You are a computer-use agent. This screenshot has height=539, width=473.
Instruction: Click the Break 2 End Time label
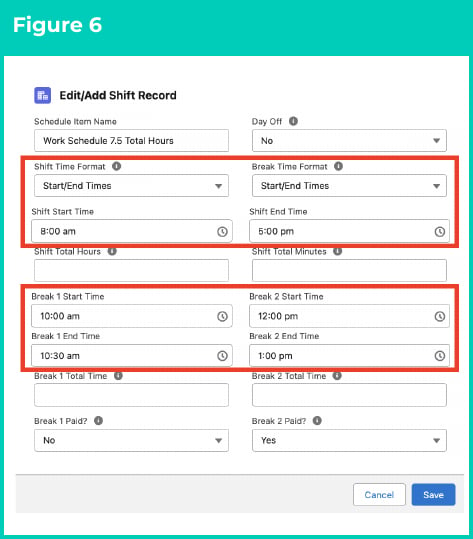284,336
